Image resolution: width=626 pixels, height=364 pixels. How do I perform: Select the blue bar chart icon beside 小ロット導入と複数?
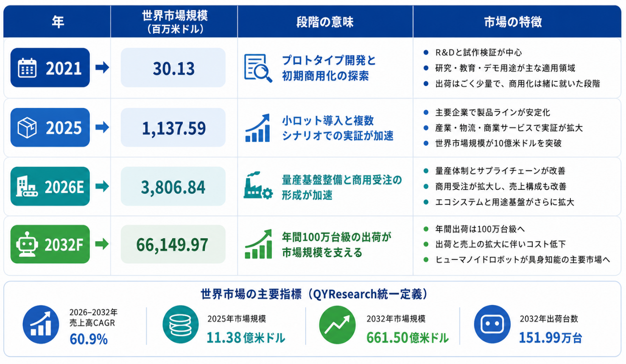point(258,128)
